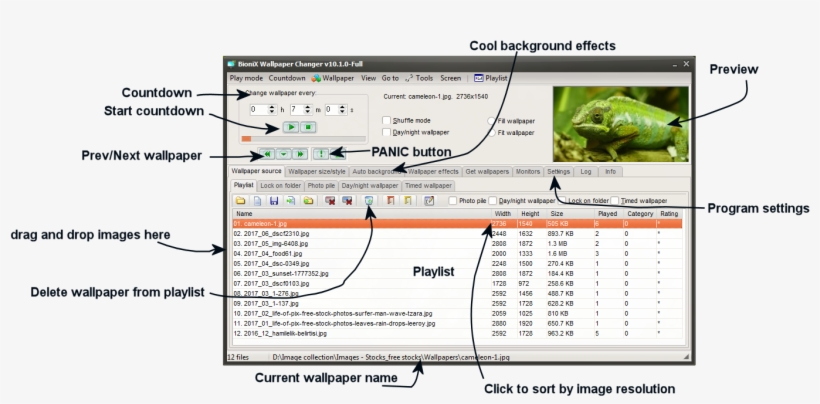
Task: Decrease seconds with the down spinner arrow
Action: [343, 112]
